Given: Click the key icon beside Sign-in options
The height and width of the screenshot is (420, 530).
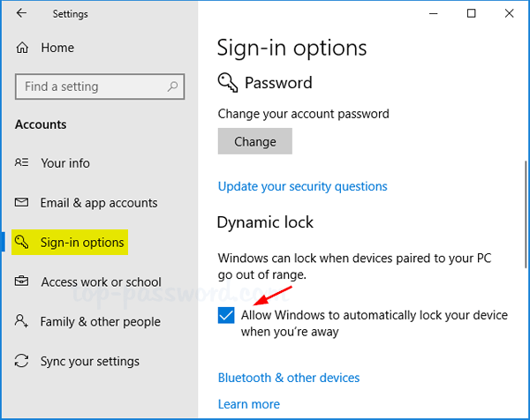Looking at the screenshot, I should (22, 243).
